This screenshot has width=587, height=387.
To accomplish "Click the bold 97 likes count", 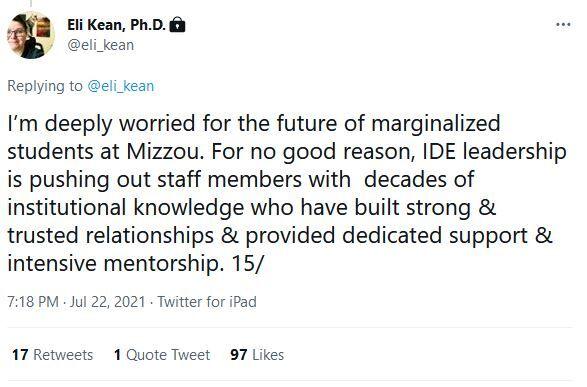I will click(239, 354).
